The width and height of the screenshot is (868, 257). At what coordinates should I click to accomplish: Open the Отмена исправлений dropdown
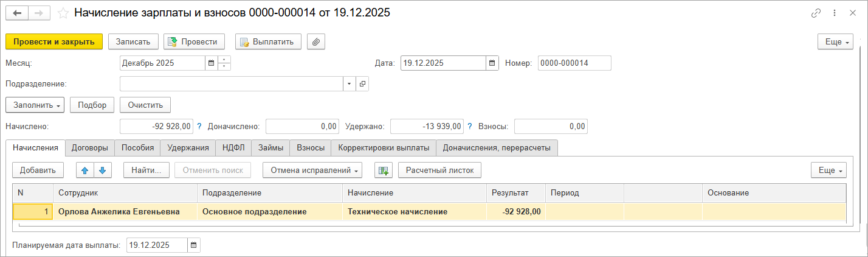(312, 171)
